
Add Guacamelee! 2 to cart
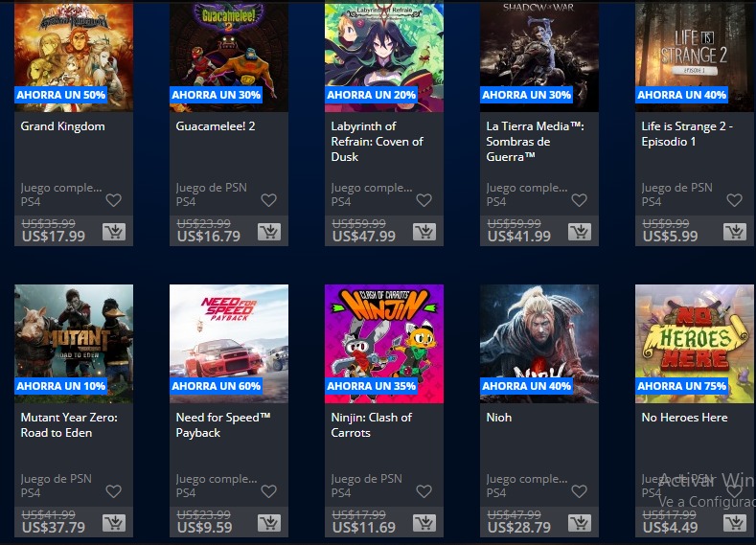(x=269, y=232)
